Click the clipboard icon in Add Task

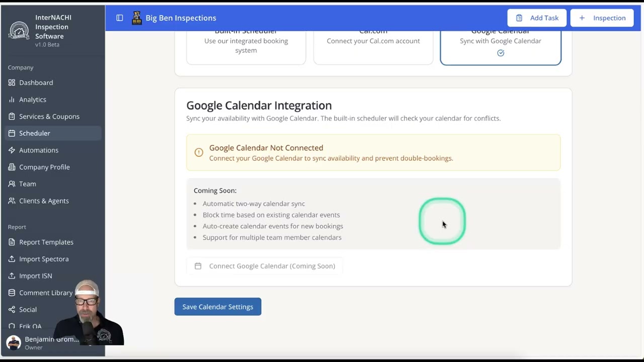(x=519, y=18)
